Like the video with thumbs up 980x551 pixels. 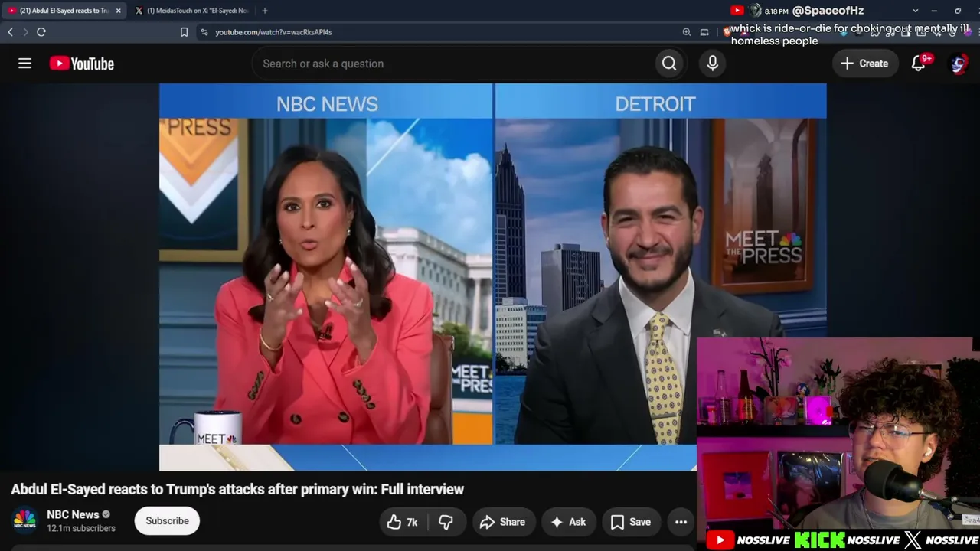[x=402, y=522]
